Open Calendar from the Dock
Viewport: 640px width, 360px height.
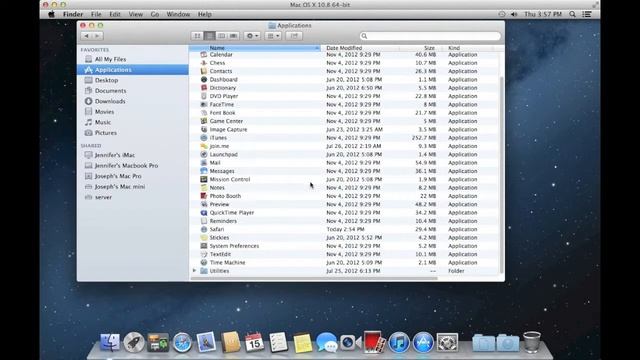(x=254, y=342)
